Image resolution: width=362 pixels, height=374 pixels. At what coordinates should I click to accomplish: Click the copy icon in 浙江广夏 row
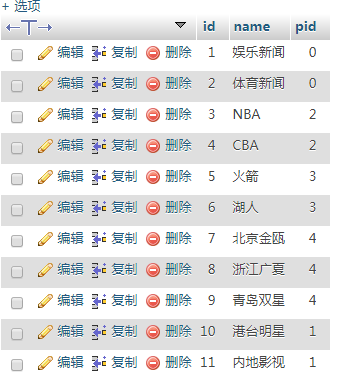click(x=99, y=270)
